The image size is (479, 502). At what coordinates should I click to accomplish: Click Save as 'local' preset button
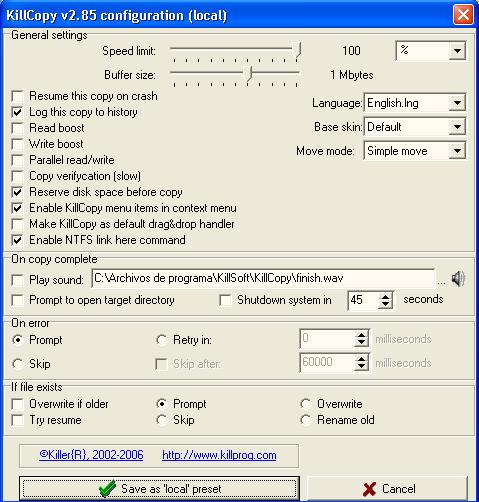pos(159,489)
